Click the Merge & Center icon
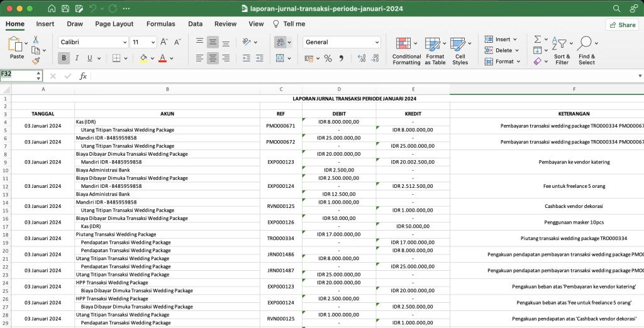 [280, 58]
